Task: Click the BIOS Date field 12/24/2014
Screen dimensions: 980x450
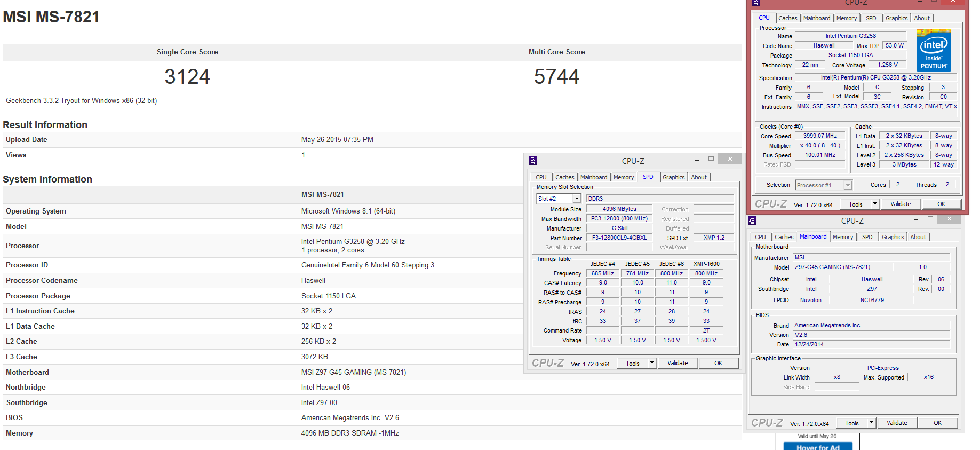Action: click(x=871, y=345)
